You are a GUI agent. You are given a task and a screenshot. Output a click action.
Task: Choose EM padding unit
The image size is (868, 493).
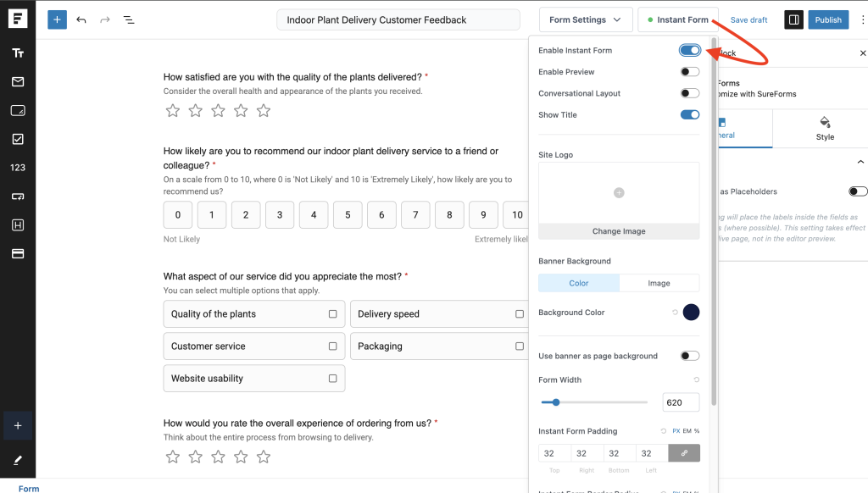pos(687,431)
